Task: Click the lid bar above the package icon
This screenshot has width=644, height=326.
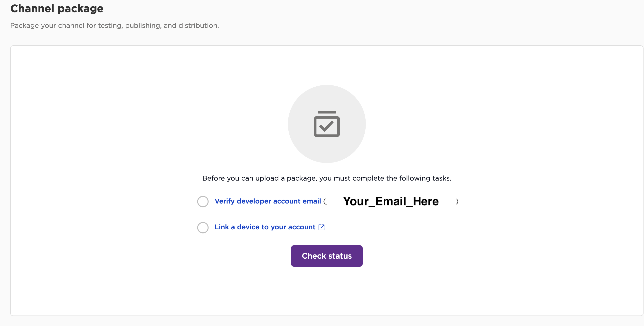Action: coord(327,112)
